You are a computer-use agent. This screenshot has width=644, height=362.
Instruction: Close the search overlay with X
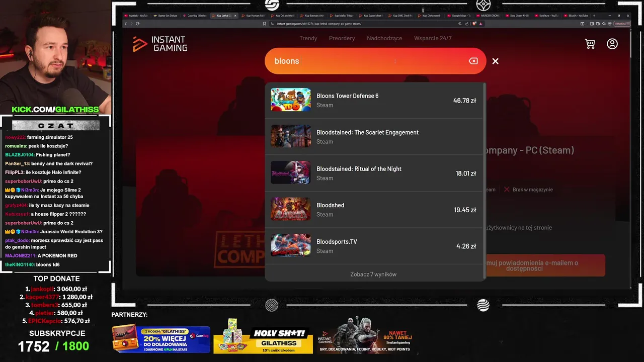click(495, 61)
